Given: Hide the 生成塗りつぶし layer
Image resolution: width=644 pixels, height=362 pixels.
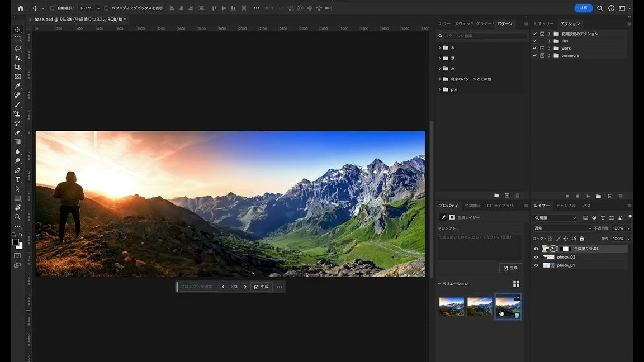Looking at the screenshot, I should click(x=536, y=249).
